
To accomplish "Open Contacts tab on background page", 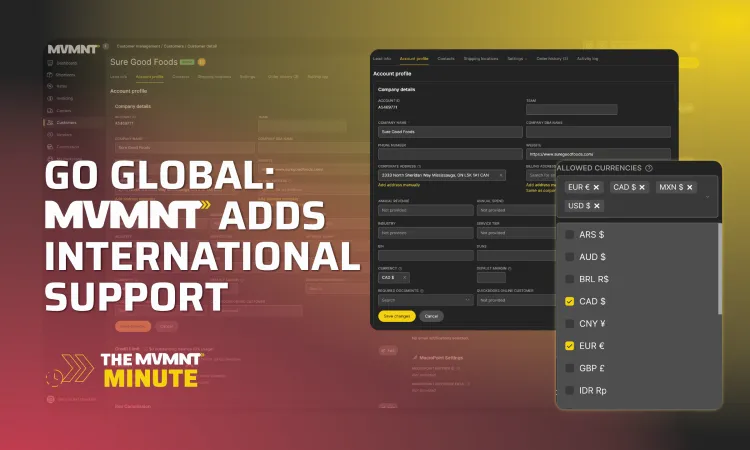I will pyautogui.click(x=181, y=77).
